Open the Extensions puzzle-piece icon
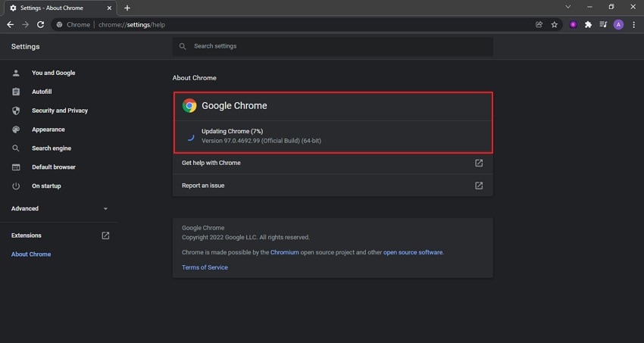644x343 pixels. pos(588,24)
